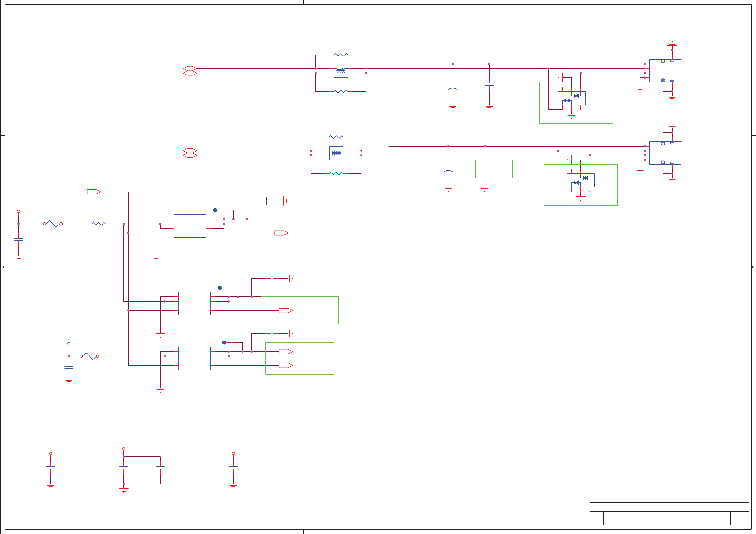
Task: Select the middle IC block rectangle
Action: [x=194, y=303]
